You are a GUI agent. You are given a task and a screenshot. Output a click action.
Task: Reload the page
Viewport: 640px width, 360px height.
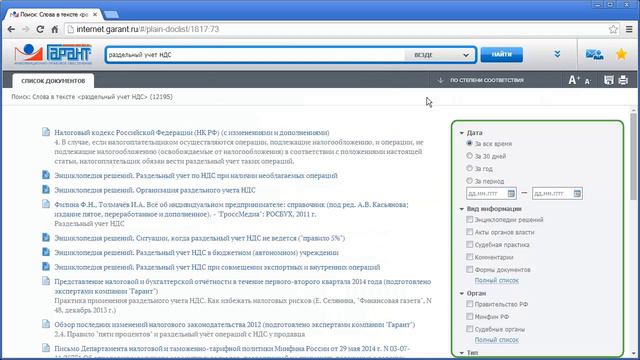[40, 29]
